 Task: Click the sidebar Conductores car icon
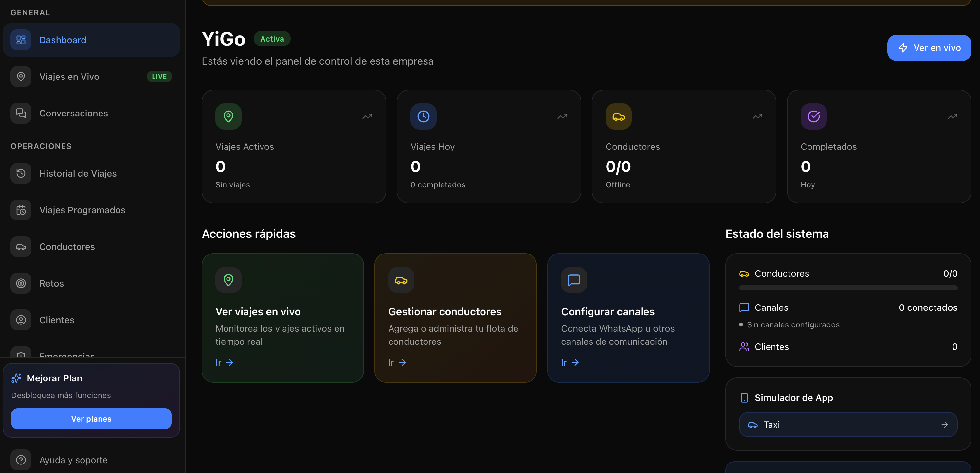[21, 247]
